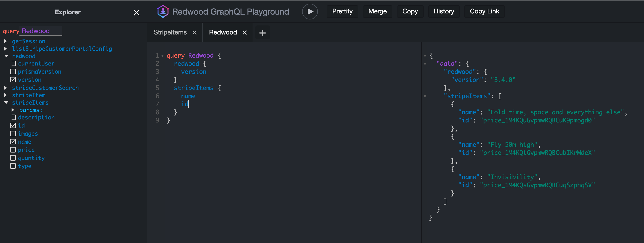Image resolution: width=644 pixels, height=243 pixels.
Task: Place cursor on 'id' at line 7
Action: click(184, 104)
